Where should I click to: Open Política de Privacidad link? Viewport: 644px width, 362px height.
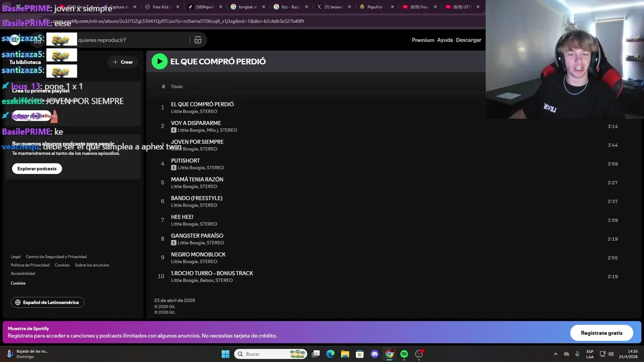pos(30,265)
